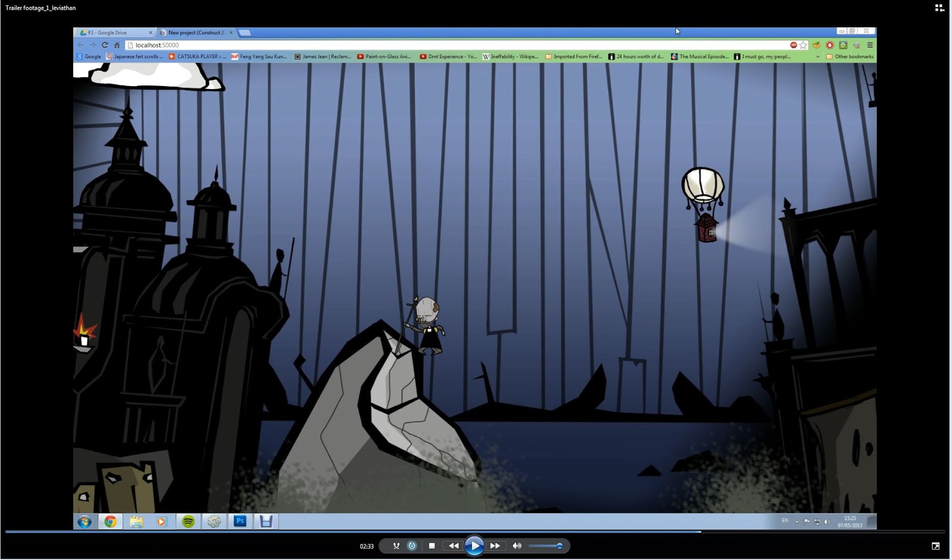Show hidden tray icons arrow
Viewport: 952px width, 560px height.
click(797, 521)
